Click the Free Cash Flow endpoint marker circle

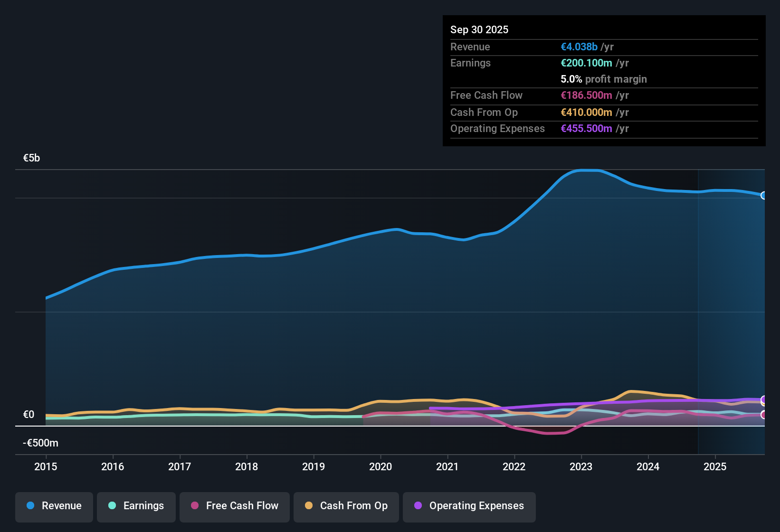(x=764, y=416)
